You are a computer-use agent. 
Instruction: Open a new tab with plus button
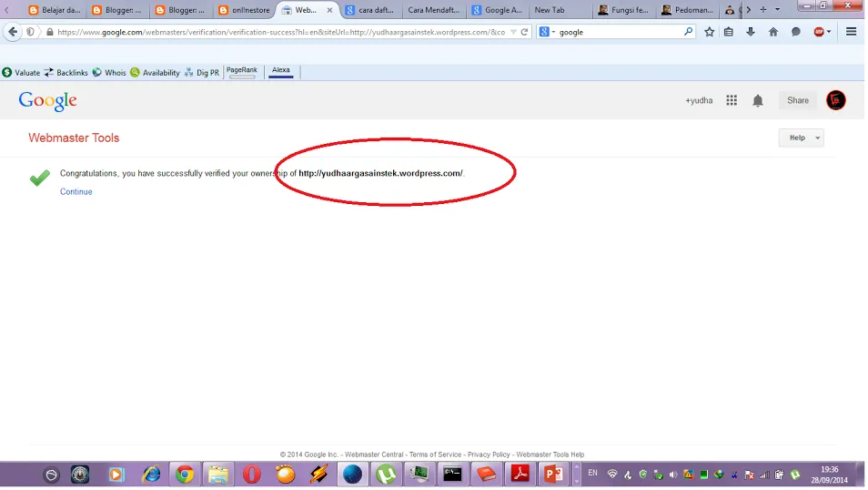(762, 9)
